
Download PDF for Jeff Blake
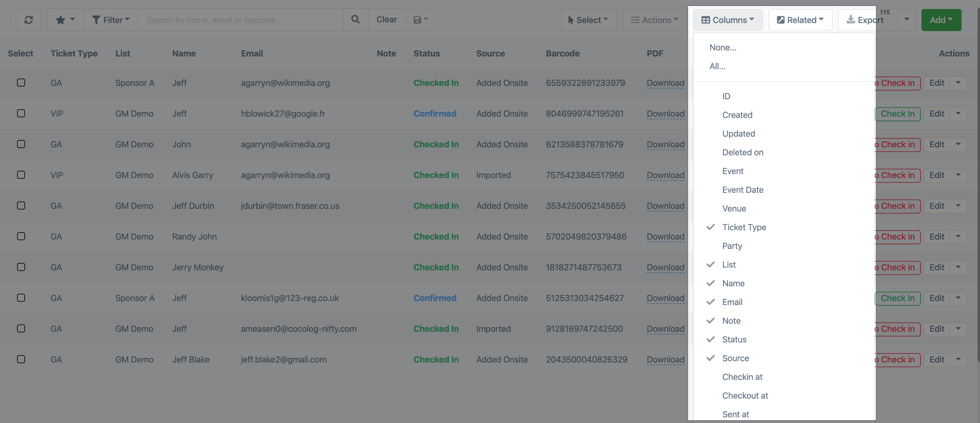[x=665, y=360]
